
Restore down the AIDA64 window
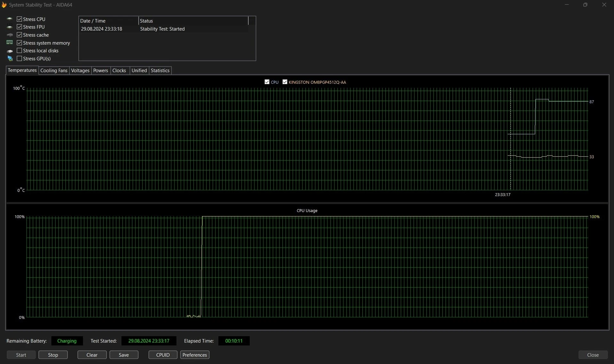tap(585, 5)
